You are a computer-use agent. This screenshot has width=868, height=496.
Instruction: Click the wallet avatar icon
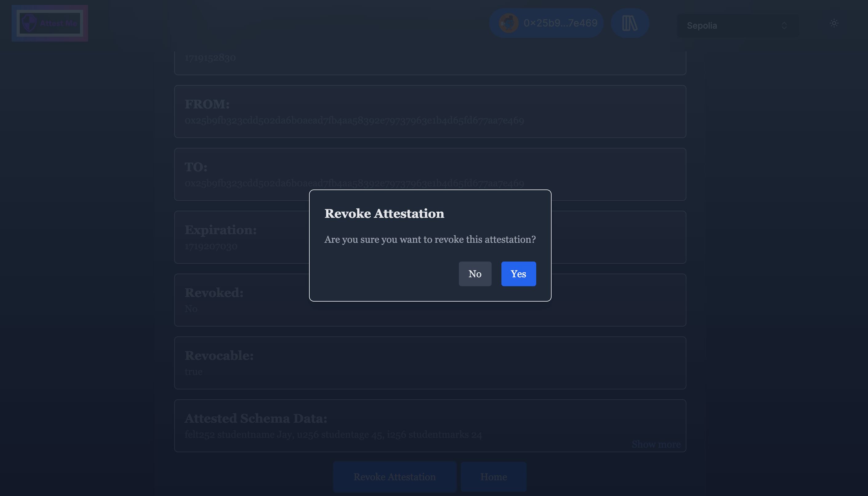[508, 23]
